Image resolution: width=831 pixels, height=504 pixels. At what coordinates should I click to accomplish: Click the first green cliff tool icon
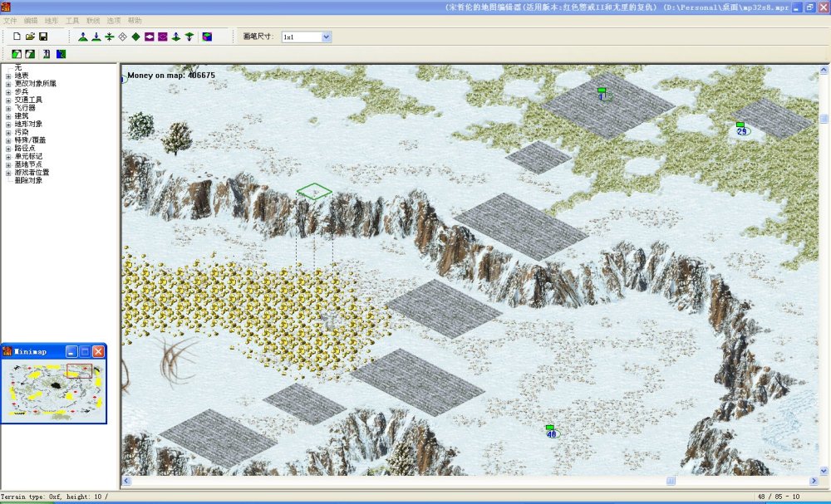17,54
